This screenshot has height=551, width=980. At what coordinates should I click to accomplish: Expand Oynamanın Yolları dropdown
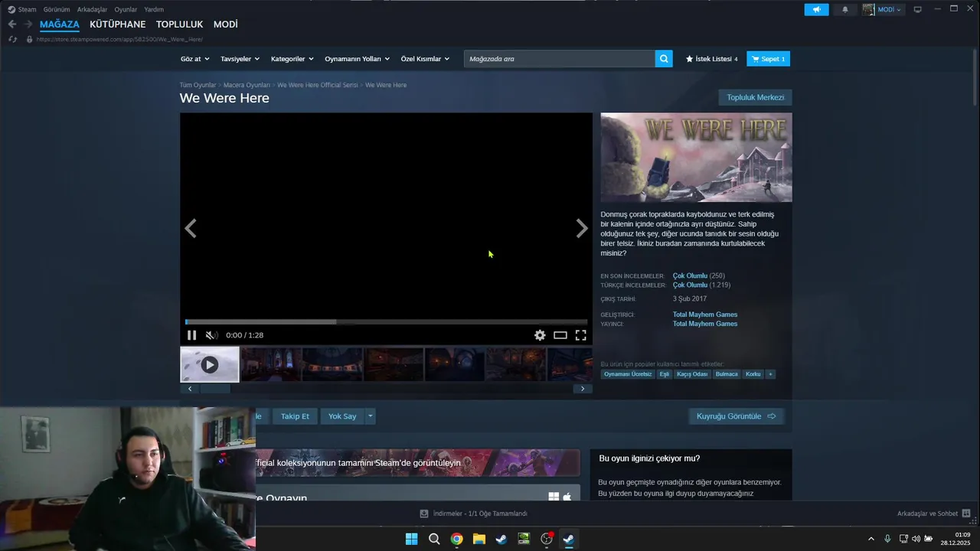[x=357, y=59]
